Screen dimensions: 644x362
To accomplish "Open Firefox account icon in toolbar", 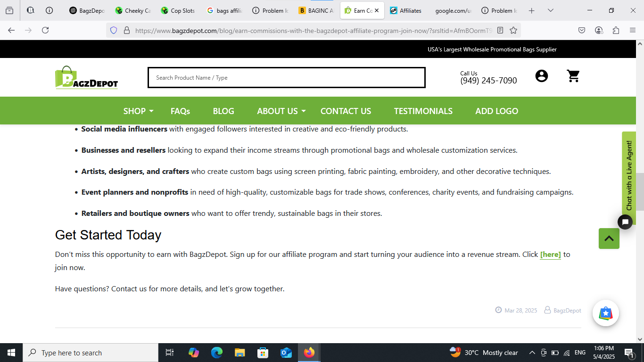I will (599, 30).
